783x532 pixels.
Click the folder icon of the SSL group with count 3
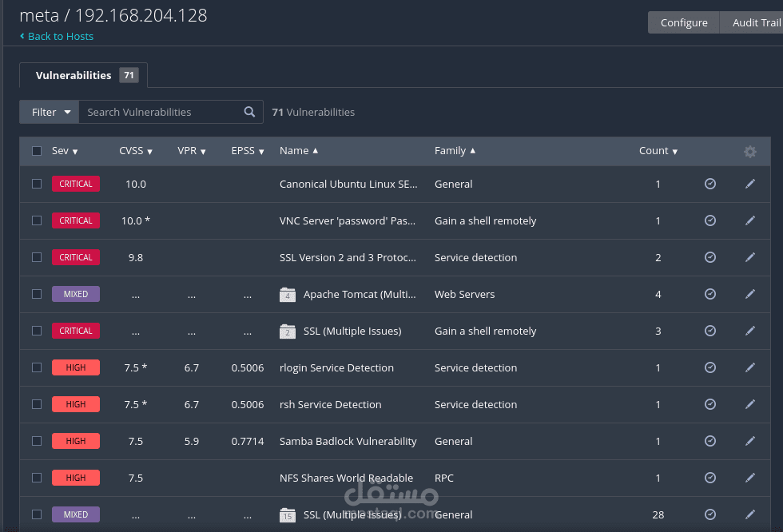pos(288,332)
